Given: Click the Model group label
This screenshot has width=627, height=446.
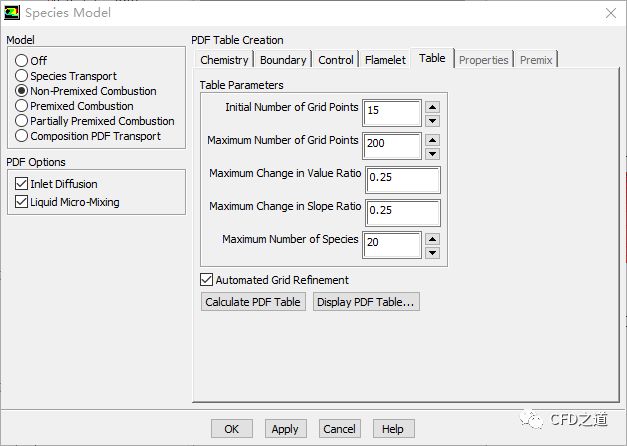Looking at the screenshot, I should coord(20,40).
